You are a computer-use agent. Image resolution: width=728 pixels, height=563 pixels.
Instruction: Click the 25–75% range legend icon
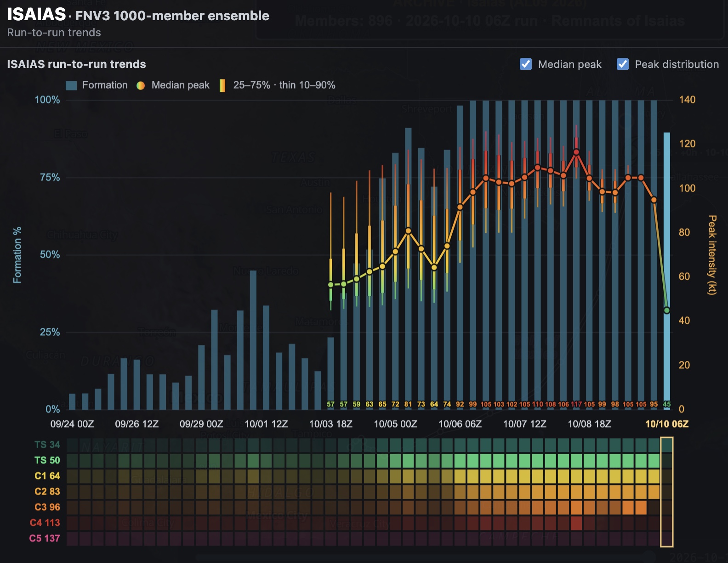(x=222, y=85)
